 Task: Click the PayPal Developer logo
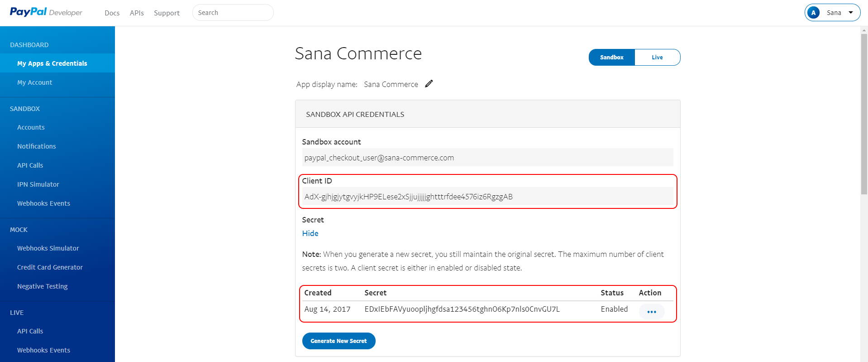(x=46, y=12)
